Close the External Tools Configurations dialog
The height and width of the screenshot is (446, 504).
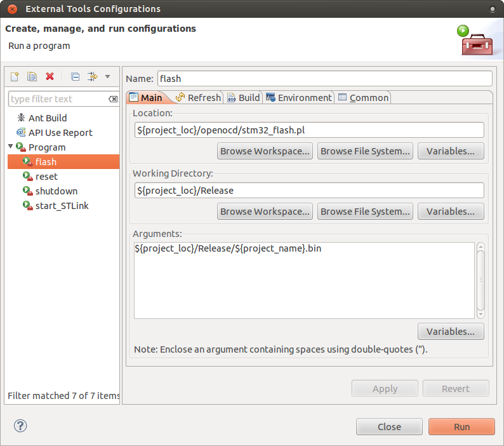pyautogui.click(x=12, y=9)
